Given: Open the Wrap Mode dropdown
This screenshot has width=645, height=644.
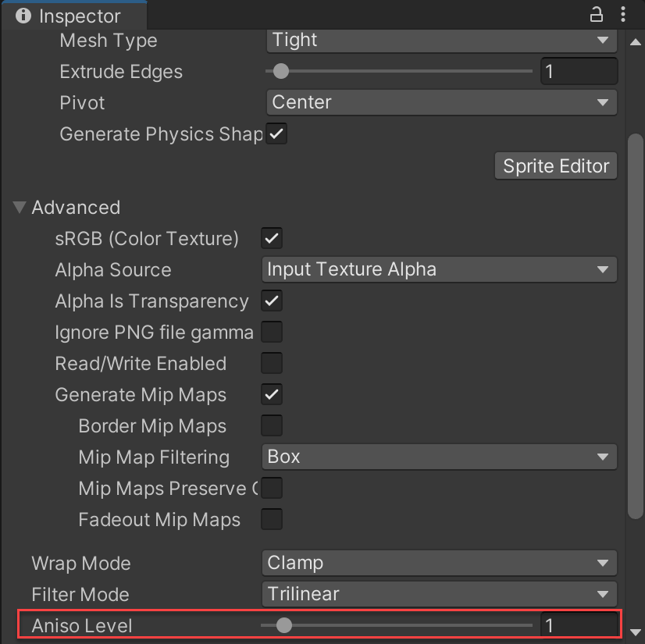Looking at the screenshot, I should point(439,563).
